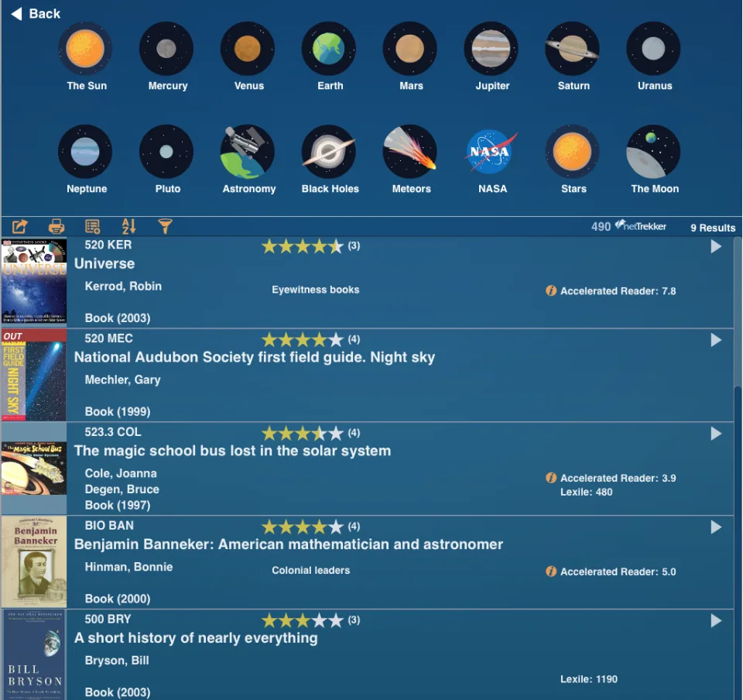Image resolution: width=743 pixels, height=700 pixels.
Task: Choose the Uranus topic icon
Action: pos(653,48)
